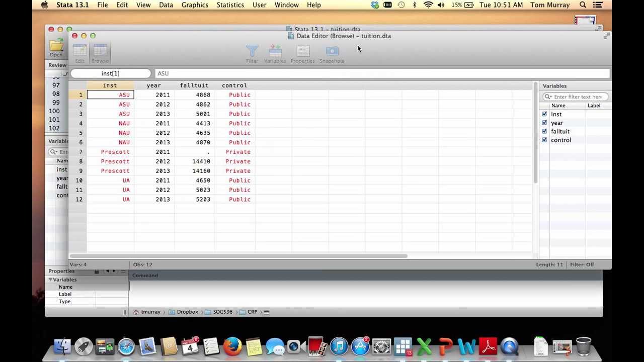The height and width of the screenshot is (362, 644).
Task: Open the working directory path list menu
Action: (x=266, y=312)
